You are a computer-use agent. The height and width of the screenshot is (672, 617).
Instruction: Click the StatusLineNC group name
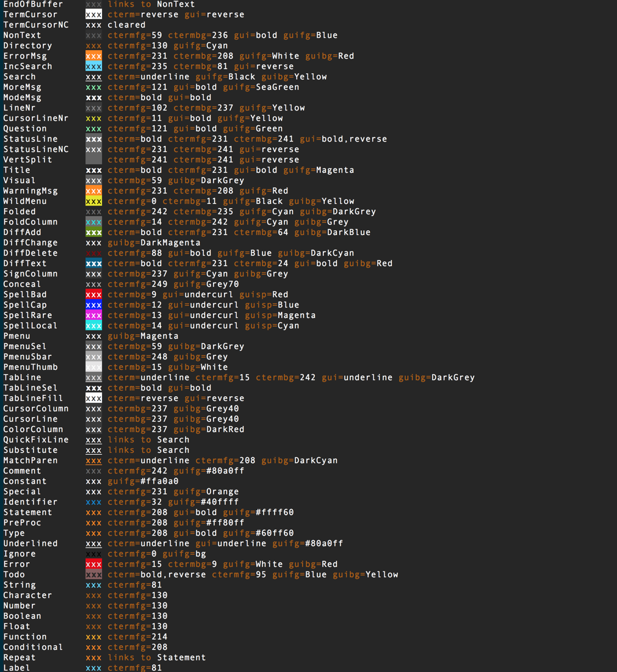pyautogui.click(x=36, y=149)
